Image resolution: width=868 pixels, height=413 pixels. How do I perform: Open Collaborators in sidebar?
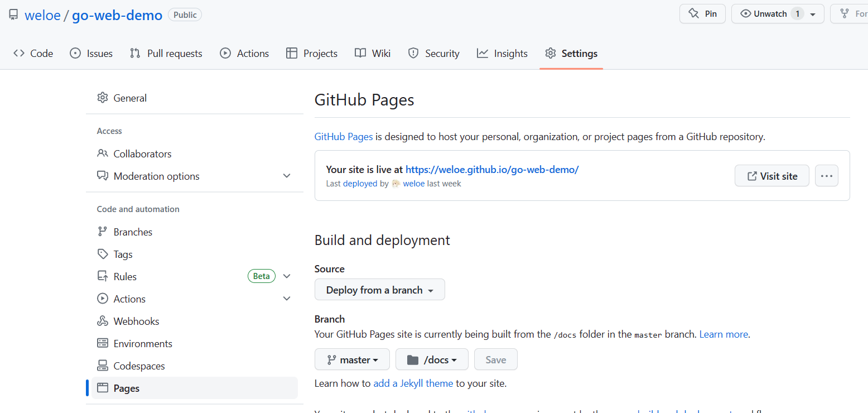point(195,154)
